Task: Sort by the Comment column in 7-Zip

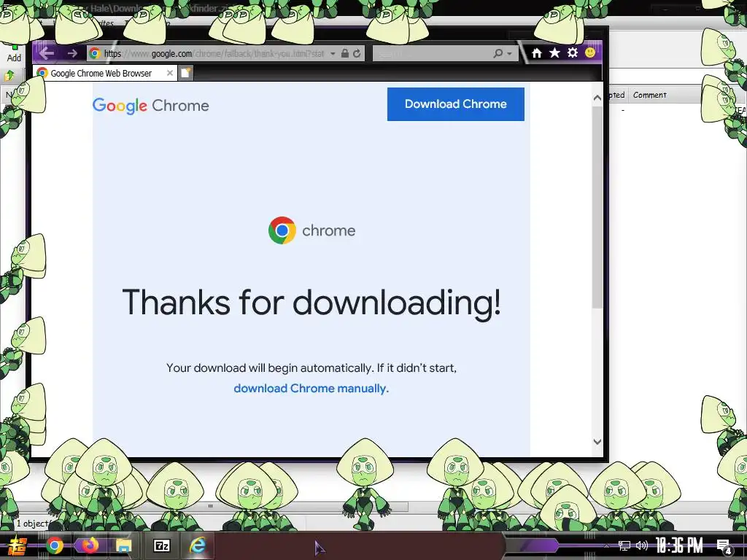Action: click(x=649, y=95)
